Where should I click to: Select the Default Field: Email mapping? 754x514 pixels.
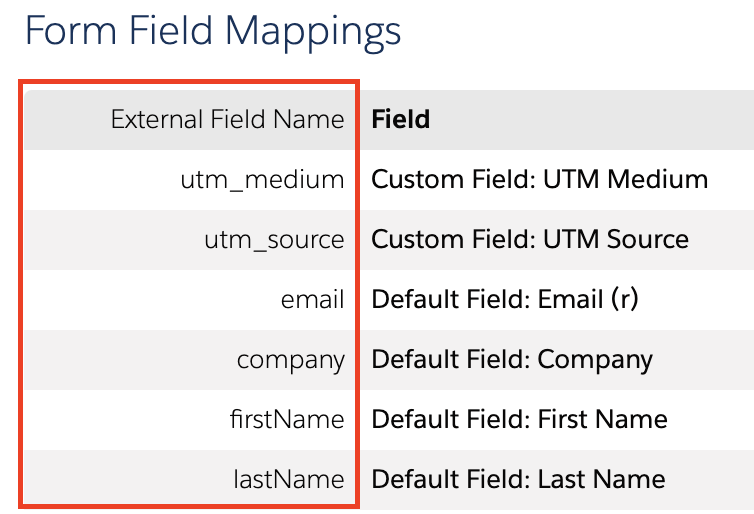pos(504,299)
